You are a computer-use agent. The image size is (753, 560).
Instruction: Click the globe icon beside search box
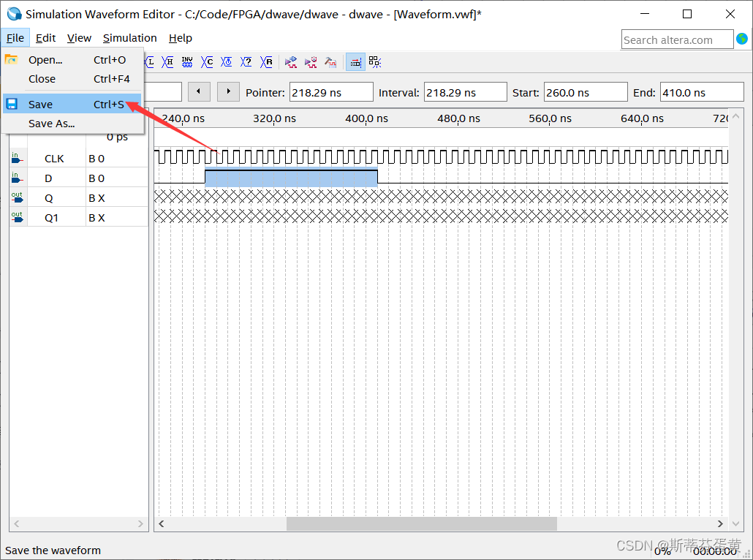[742, 39]
